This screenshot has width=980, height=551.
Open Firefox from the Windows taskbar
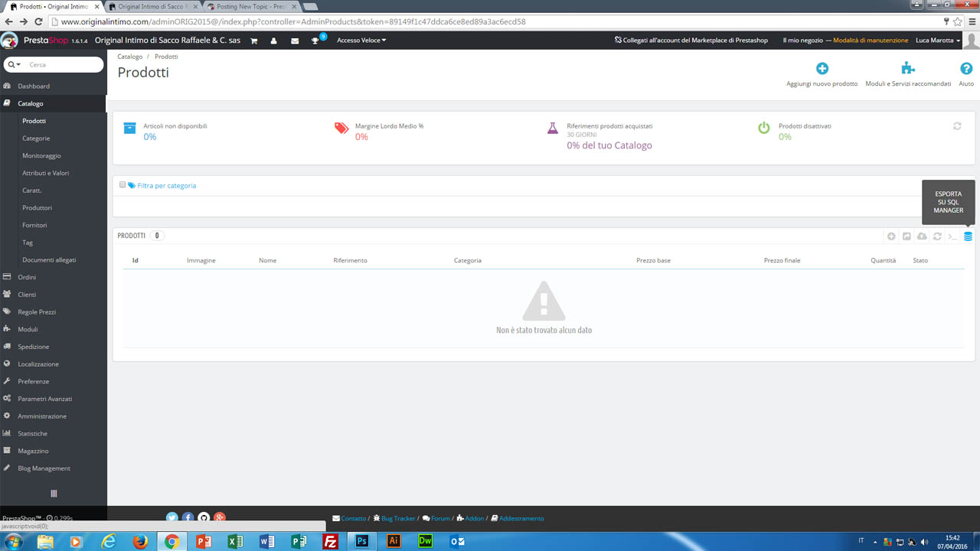[139, 541]
